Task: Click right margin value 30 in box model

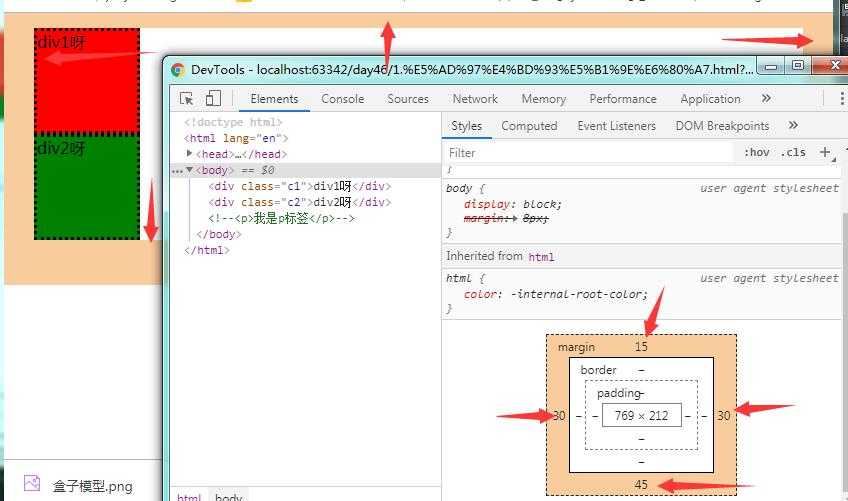Action: click(724, 416)
